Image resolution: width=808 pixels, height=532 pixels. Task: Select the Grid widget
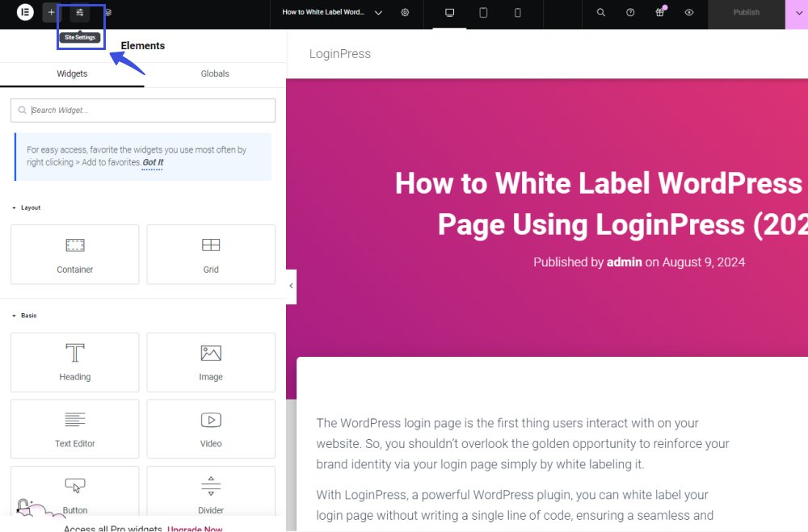point(211,254)
